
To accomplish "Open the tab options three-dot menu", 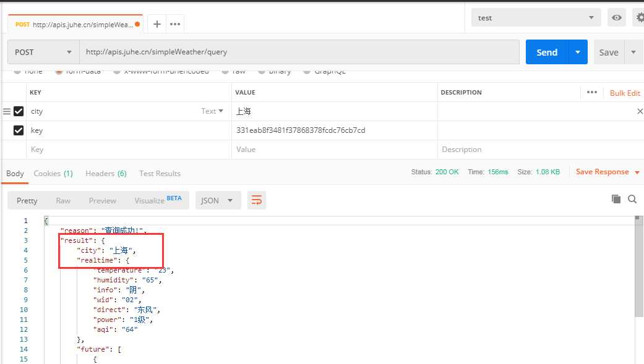I will 175,24.
